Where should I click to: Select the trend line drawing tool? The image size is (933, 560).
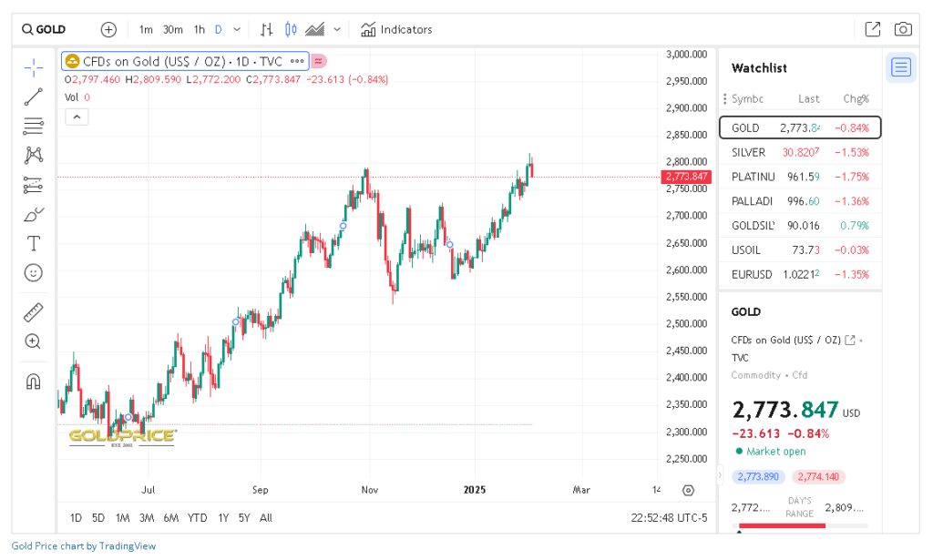[x=34, y=97]
